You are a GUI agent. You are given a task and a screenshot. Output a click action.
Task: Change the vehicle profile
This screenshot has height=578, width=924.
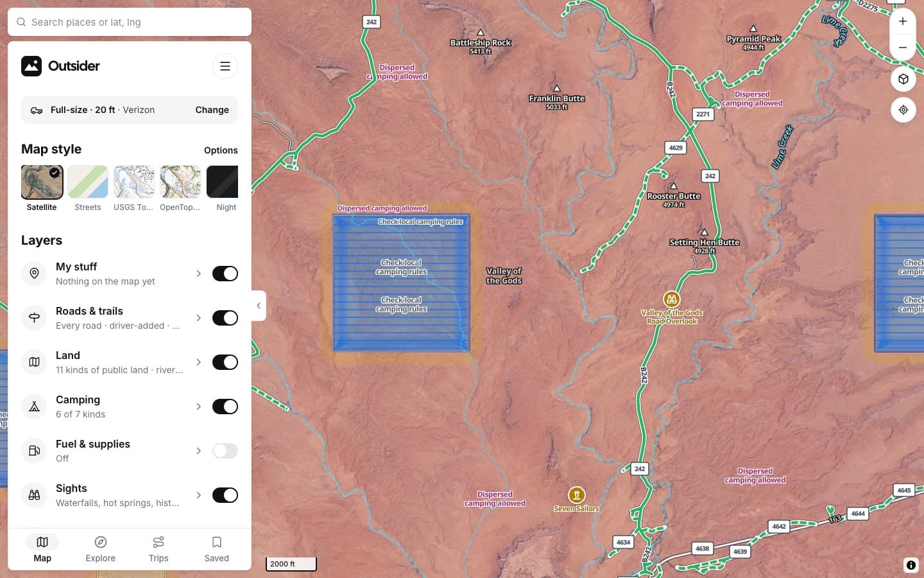pyautogui.click(x=212, y=110)
